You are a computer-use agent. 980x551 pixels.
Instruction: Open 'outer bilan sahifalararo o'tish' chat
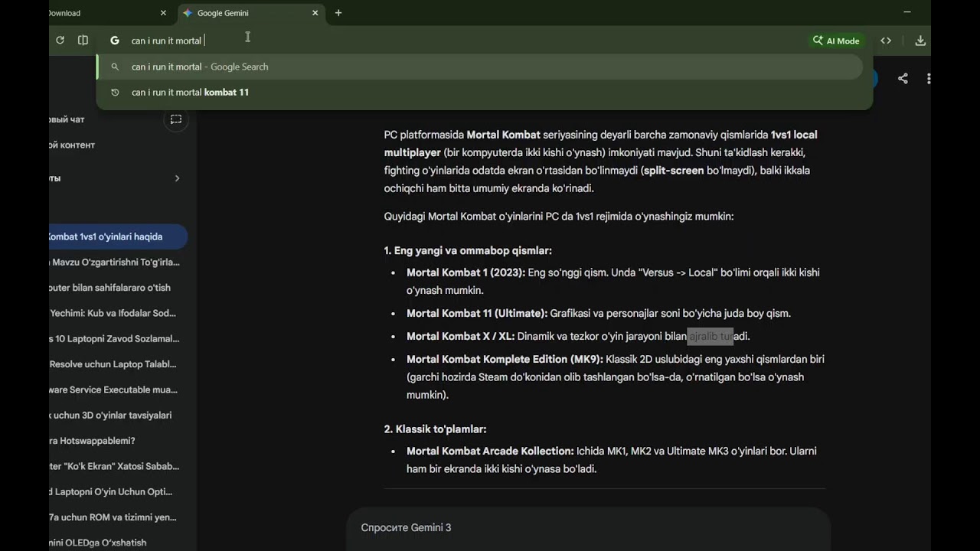tap(118, 288)
